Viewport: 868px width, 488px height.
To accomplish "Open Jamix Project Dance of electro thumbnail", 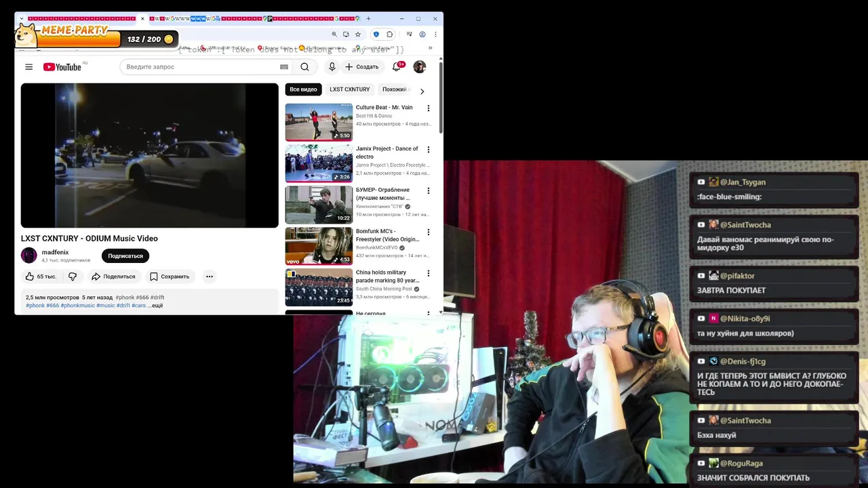I will 319,163.
